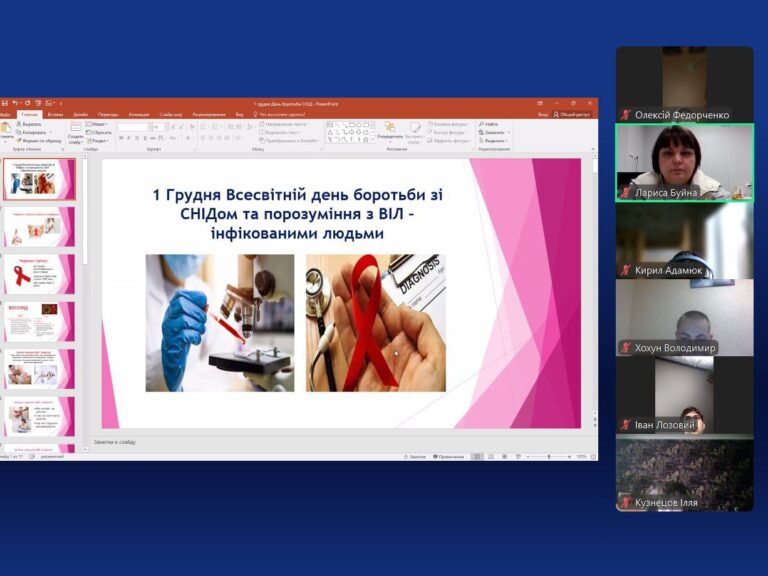The width and height of the screenshot is (768, 576).
Task: Select Format Painter (Формат по образцу)
Action: coord(40,140)
